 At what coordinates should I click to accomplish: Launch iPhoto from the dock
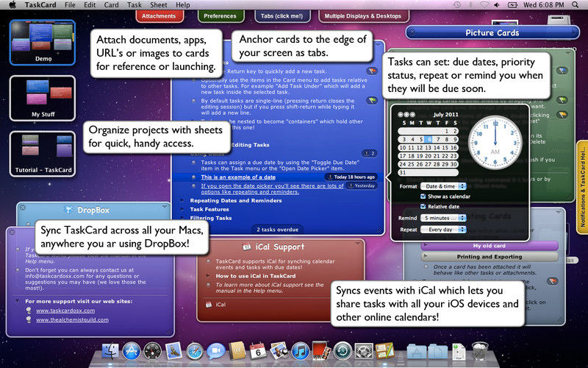[x=279, y=351]
